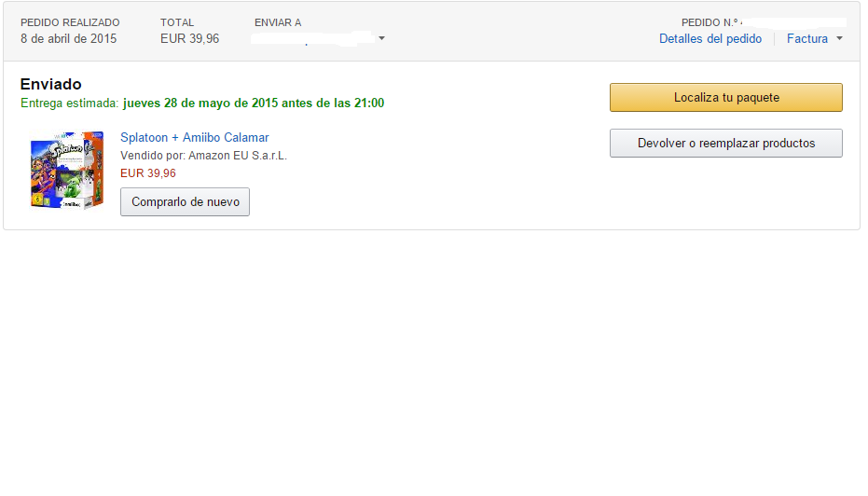Click the PEDIDO REALIZADO header label
The height and width of the screenshot is (496, 868).
pos(70,22)
